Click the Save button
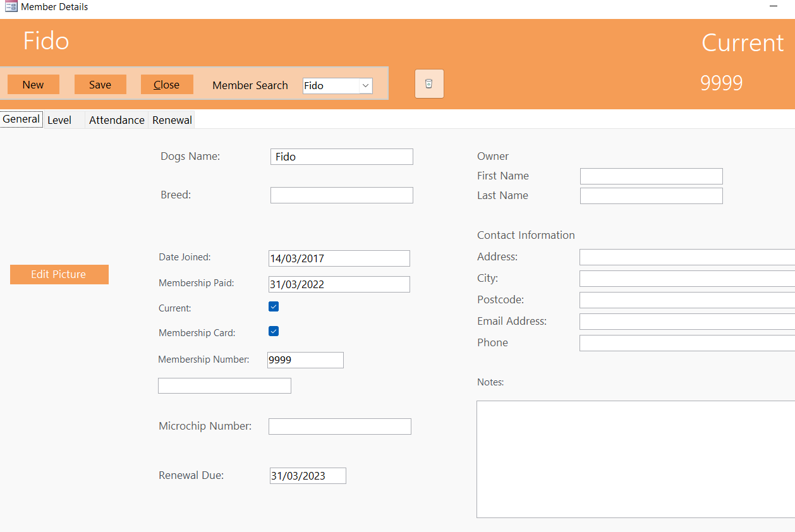The width and height of the screenshot is (795, 532). point(100,85)
